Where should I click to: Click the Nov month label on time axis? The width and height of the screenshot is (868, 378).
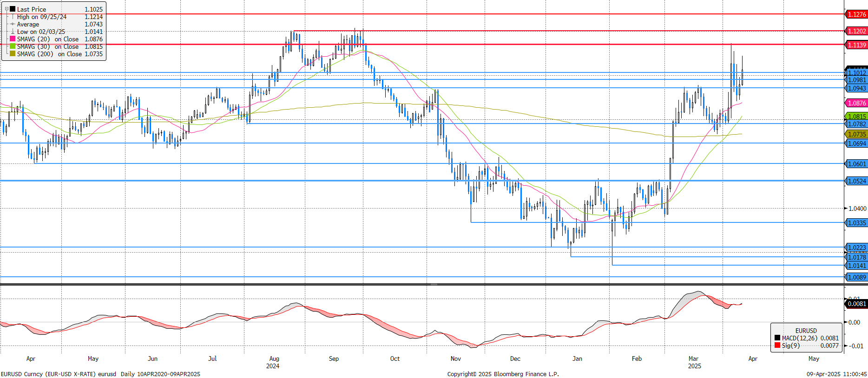pyautogui.click(x=456, y=358)
